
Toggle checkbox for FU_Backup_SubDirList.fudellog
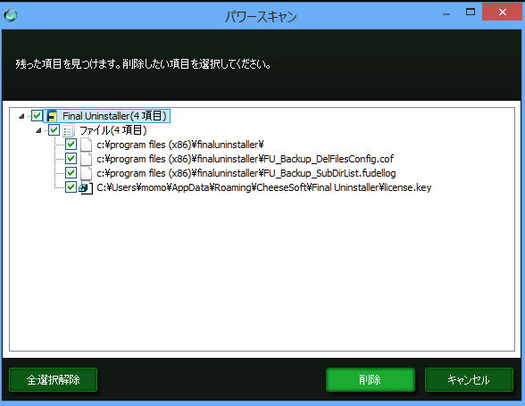71,173
